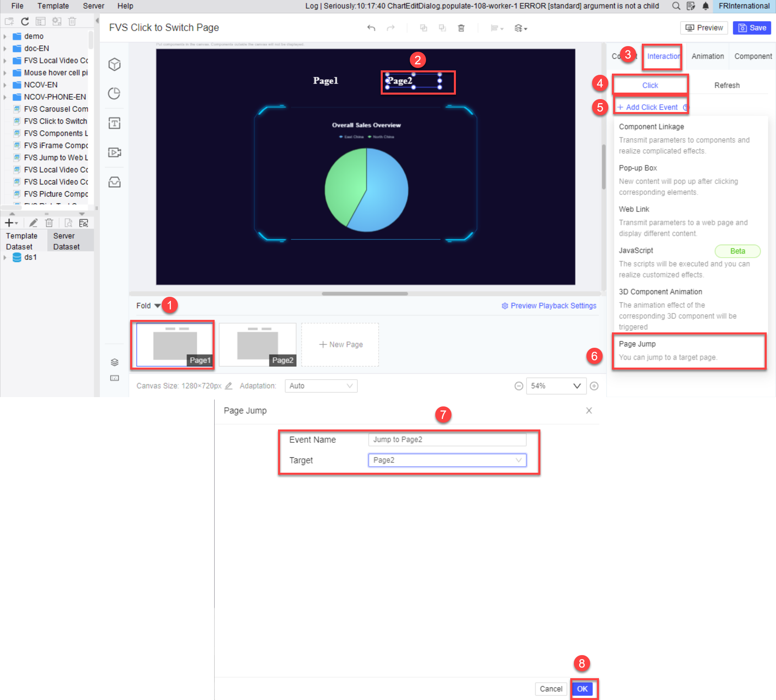Refresh the template list in the left panel

click(25, 21)
